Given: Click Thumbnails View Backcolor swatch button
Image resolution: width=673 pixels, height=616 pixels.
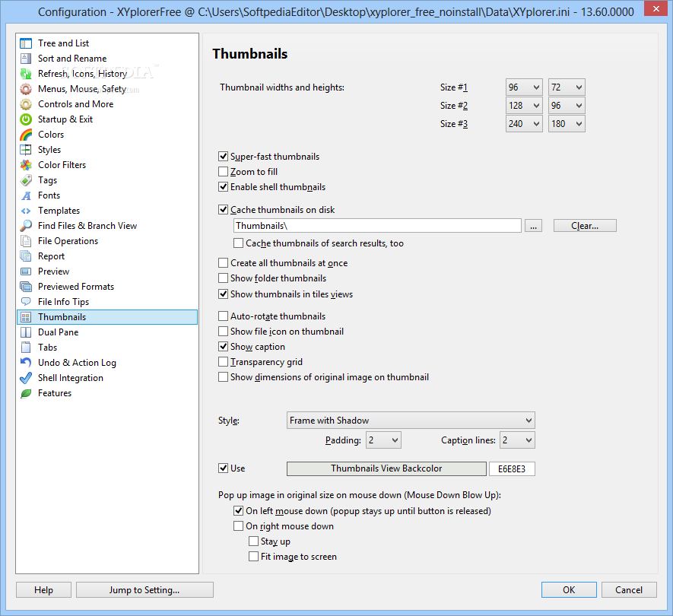Looking at the screenshot, I should coord(386,468).
